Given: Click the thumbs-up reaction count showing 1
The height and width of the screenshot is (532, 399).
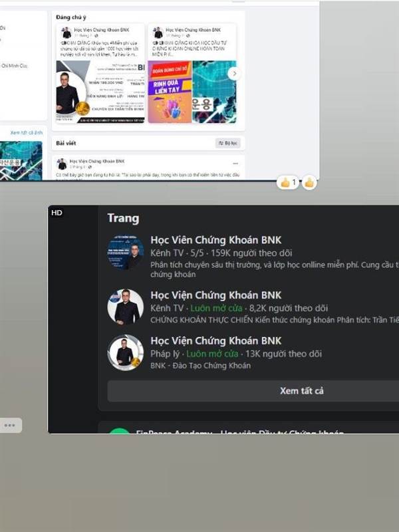Looking at the screenshot, I should (288, 183).
